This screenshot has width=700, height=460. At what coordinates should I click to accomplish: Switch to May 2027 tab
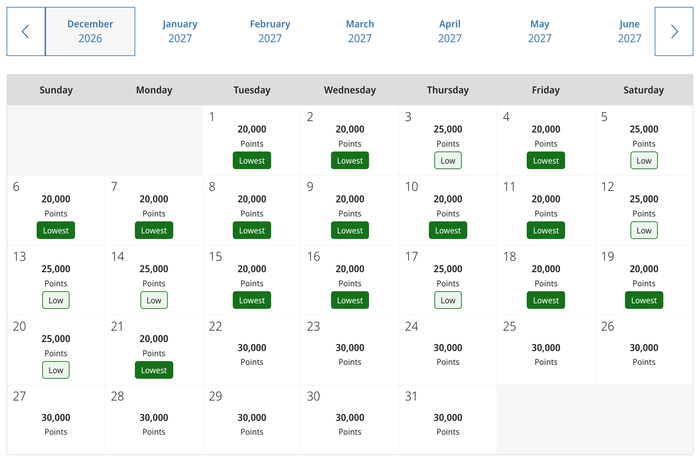(x=540, y=31)
